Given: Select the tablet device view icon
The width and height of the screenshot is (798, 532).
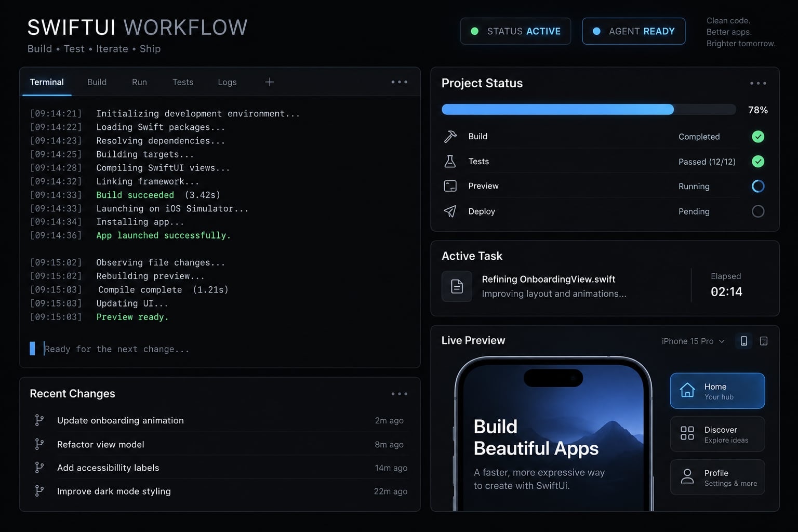Looking at the screenshot, I should tap(764, 341).
